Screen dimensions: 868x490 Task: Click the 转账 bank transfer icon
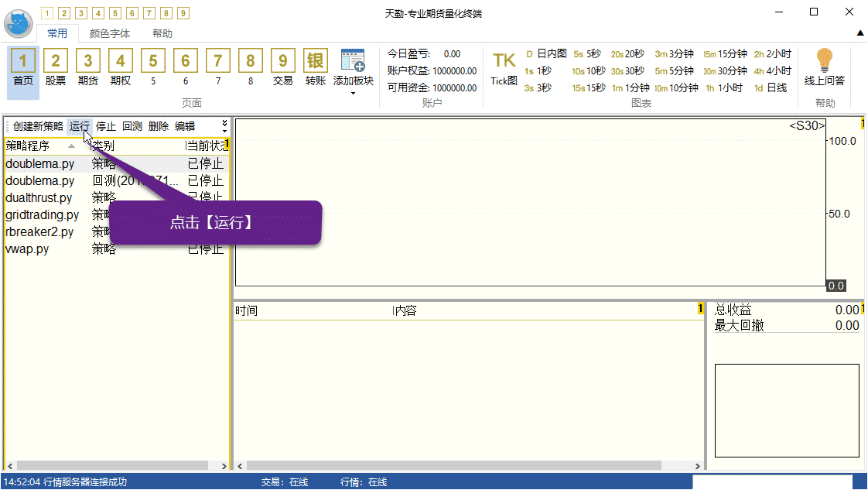pos(316,67)
